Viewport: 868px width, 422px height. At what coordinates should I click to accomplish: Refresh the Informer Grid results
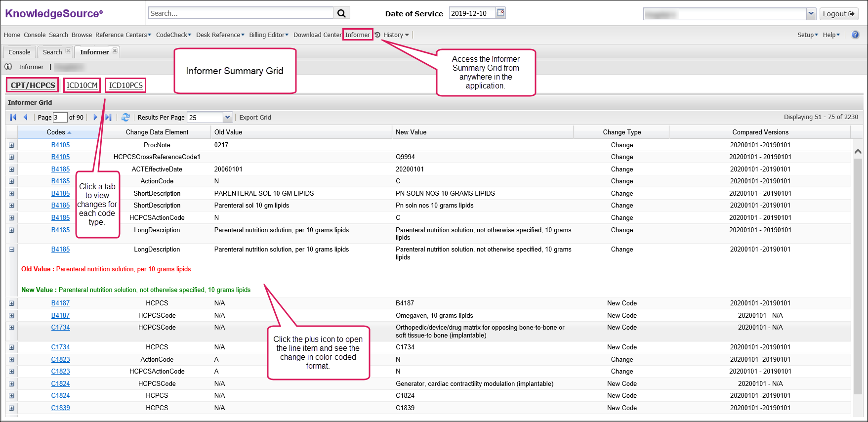coord(125,117)
